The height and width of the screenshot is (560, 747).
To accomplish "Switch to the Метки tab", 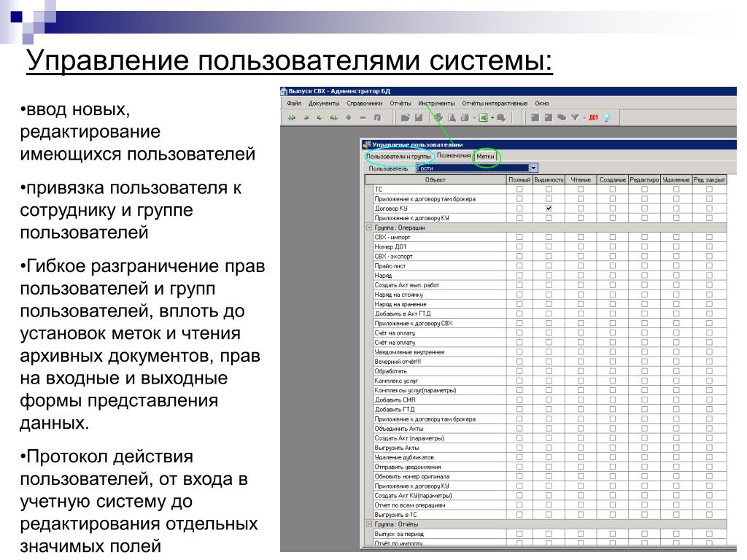I will point(485,156).
